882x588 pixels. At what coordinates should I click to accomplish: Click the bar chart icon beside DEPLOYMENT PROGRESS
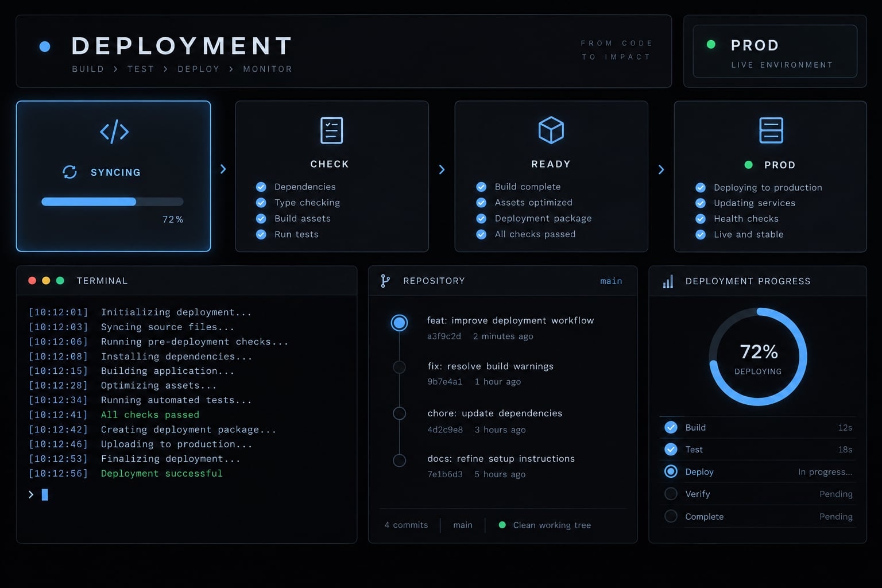668,281
